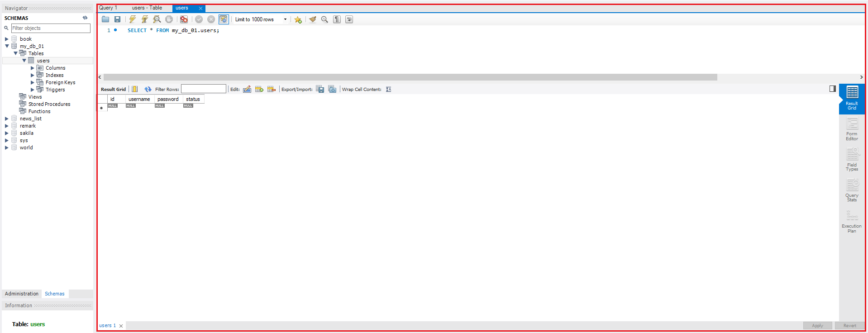Close the users 1 result tab
The height and width of the screenshot is (333, 868).
pos(121,326)
